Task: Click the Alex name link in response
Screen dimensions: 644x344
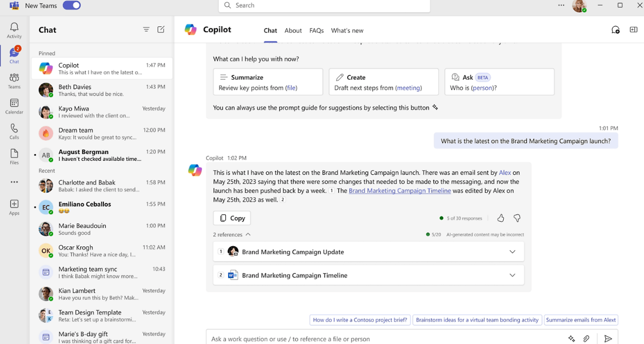Action: pos(505,173)
